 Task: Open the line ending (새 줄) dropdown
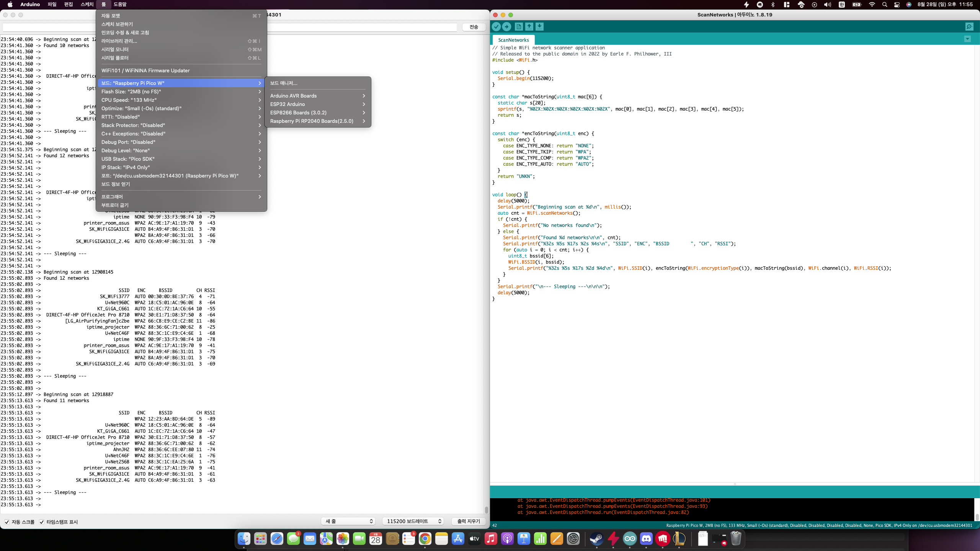tap(348, 521)
